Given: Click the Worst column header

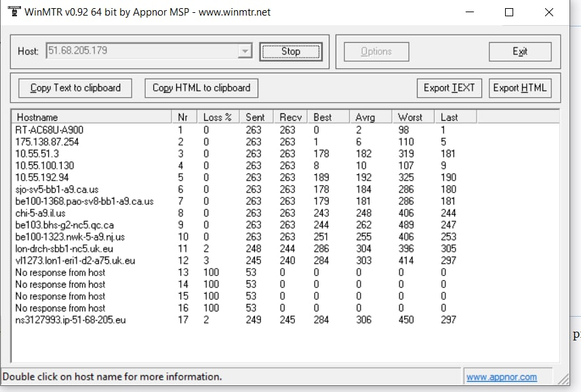Looking at the screenshot, I should point(413,117).
